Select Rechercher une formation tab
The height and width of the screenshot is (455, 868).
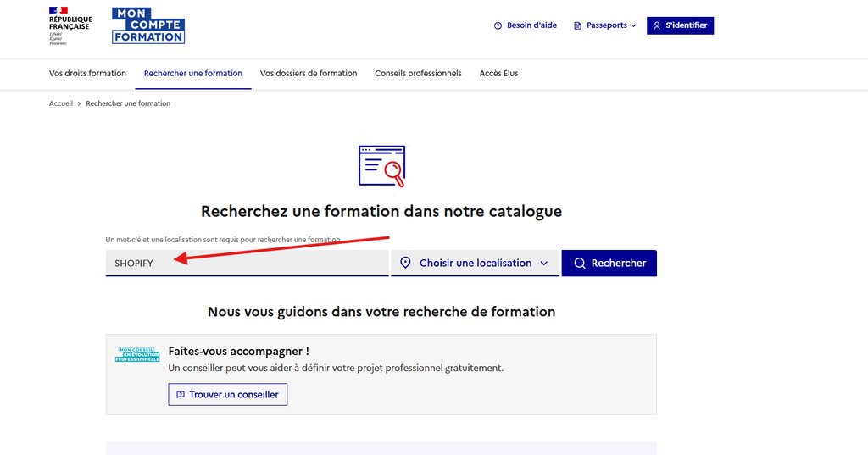pyautogui.click(x=193, y=73)
